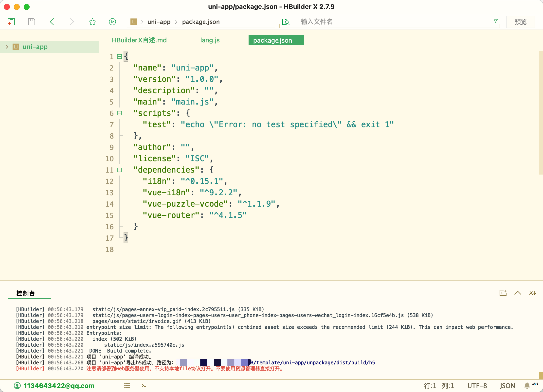The height and width of the screenshot is (392, 543).
Task: Click the console collapse up-arrow icon
Action: (518, 293)
